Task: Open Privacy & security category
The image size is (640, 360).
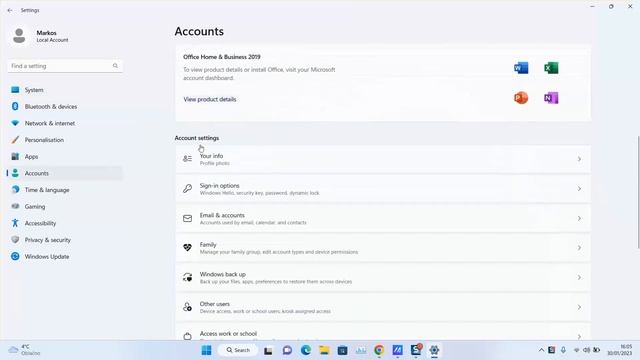Action: point(65,240)
